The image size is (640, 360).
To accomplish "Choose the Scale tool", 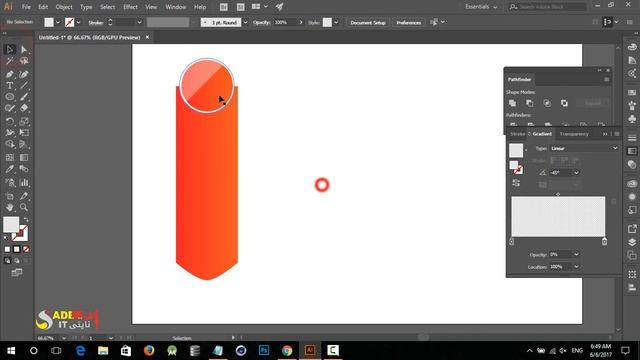I will coord(24,121).
